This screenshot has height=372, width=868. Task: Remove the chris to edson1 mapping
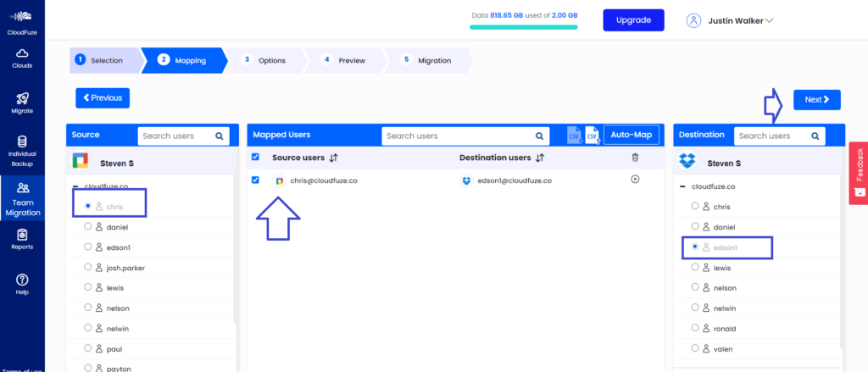pos(636,180)
